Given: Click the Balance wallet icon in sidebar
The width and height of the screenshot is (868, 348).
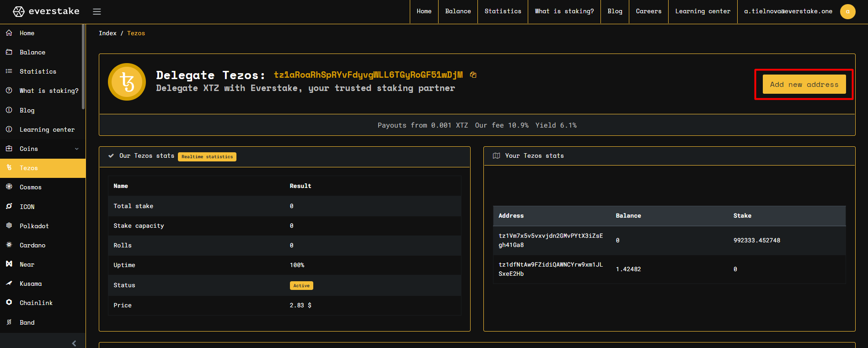Looking at the screenshot, I should [9, 52].
